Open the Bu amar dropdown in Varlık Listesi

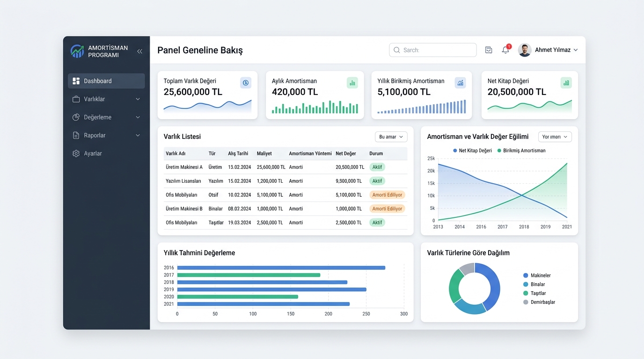tap(391, 137)
